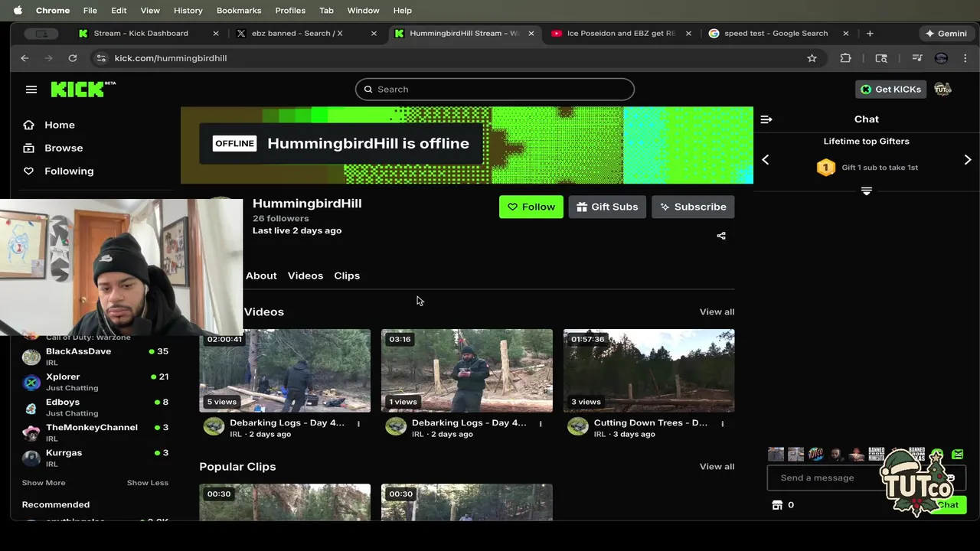Switch to ebz banned Search X tab
The height and width of the screenshot is (551, 980).
306,34
